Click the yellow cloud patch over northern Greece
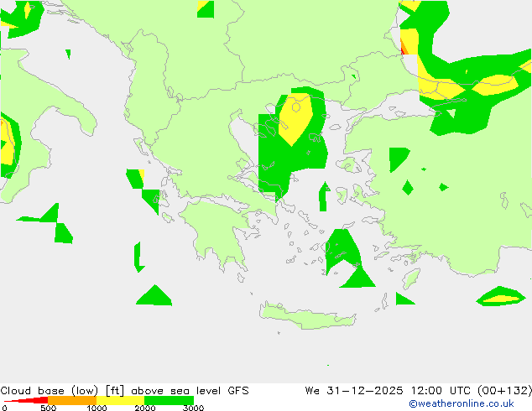Image resolution: width=532 pixels, height=411 pixels. [295, 119]
